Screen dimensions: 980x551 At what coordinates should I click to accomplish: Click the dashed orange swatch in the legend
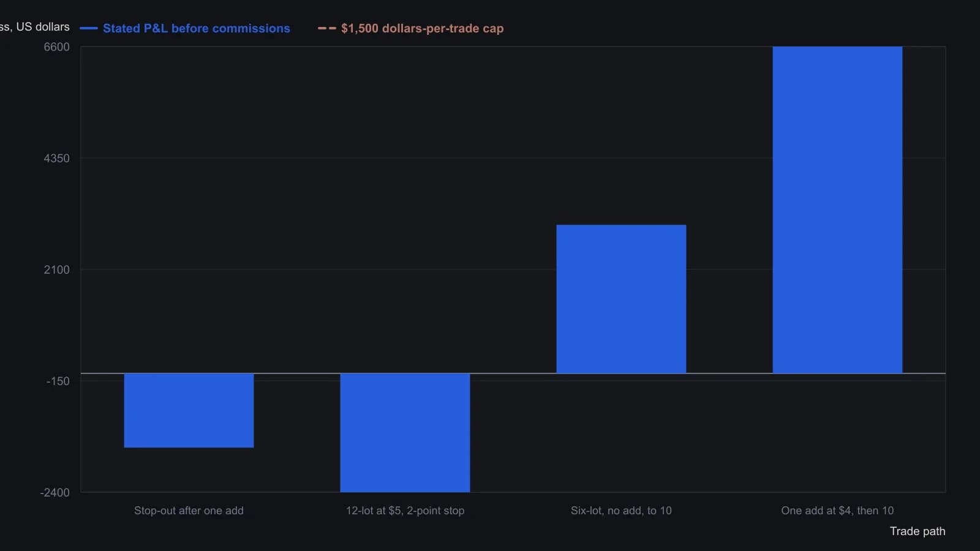[327, 28]
